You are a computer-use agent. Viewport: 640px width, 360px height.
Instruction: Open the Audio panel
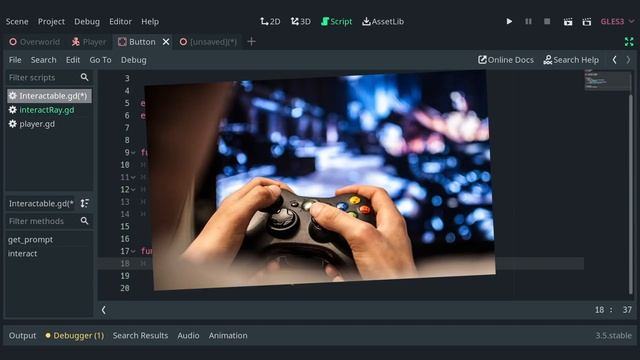coord(188,336)
